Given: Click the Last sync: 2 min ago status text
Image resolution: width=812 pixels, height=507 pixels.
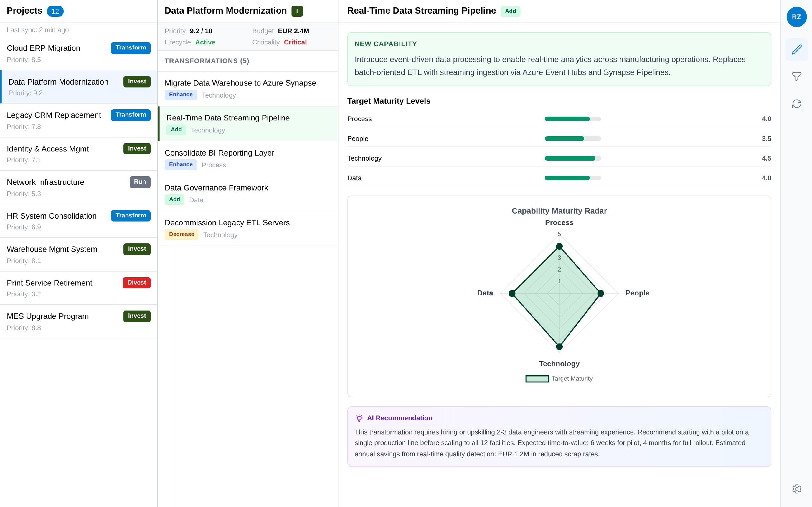Looking at the screenshot, I should point(38,29).
